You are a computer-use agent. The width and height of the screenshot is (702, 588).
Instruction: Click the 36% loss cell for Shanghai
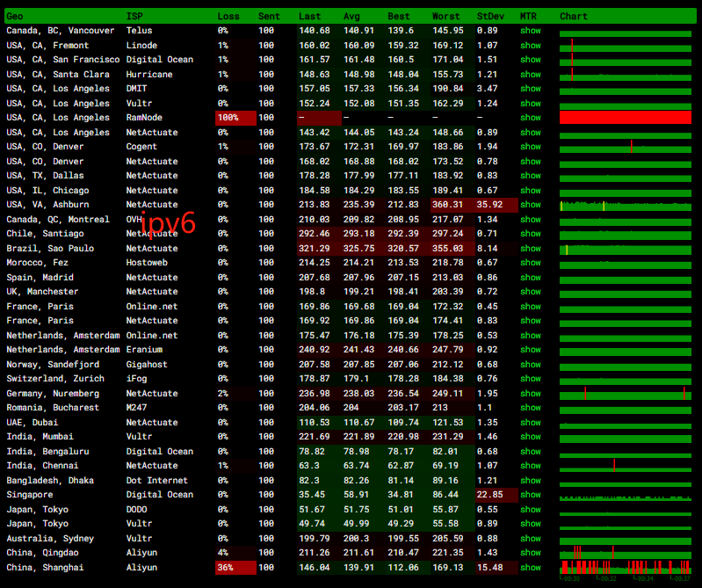(x=236, y=568)
